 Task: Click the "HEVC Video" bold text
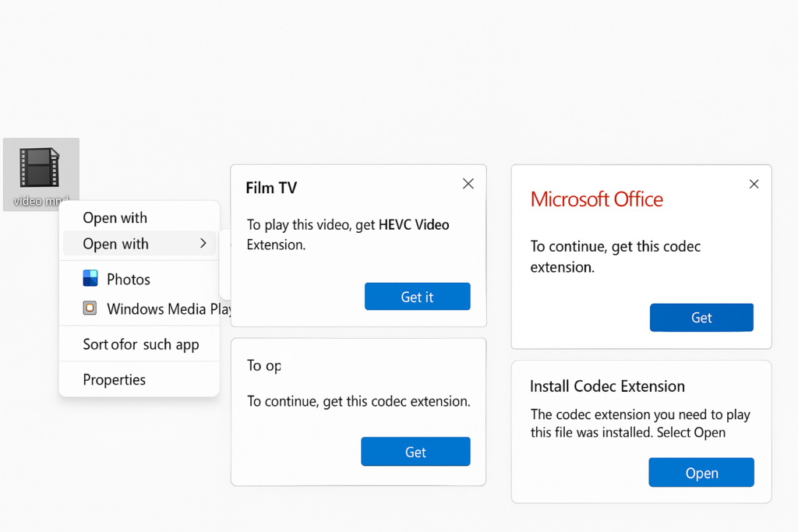pos(414,225)
